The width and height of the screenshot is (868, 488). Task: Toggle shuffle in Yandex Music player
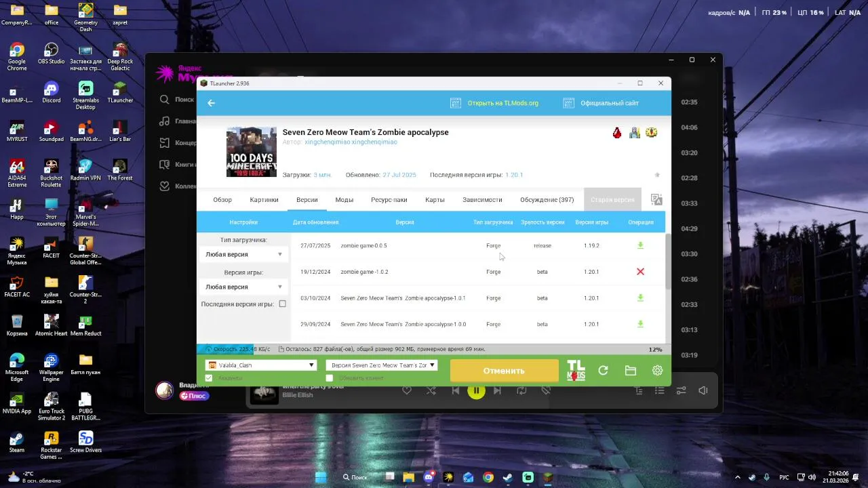pos(431,390)
